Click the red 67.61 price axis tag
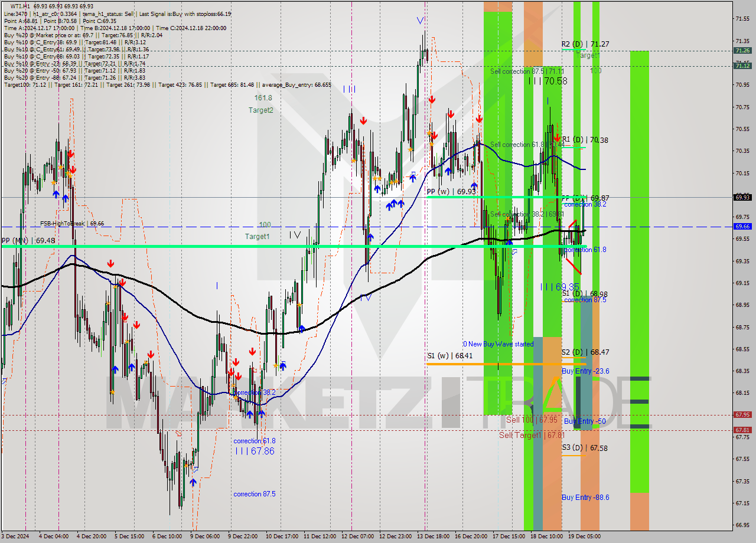This screenshot has height=543, width=756. (x=742, y=430)
